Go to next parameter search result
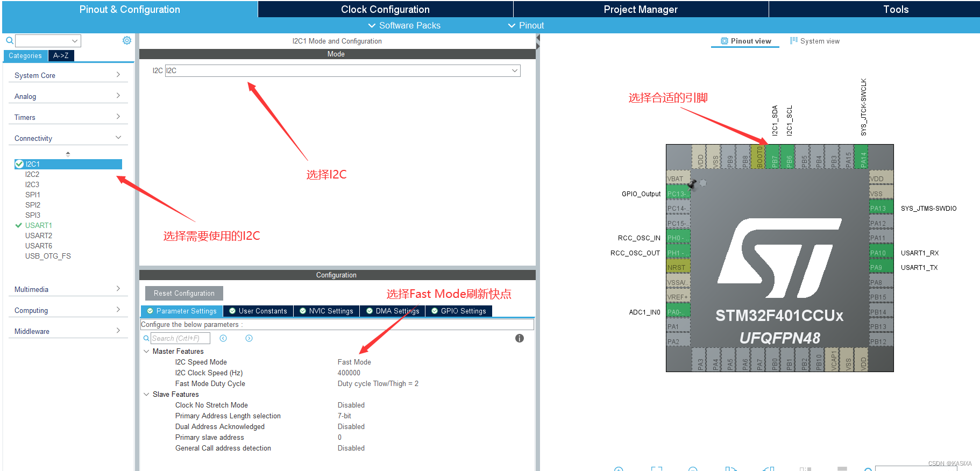The height and width of the screenshot is (471, 980). point(249,338)
